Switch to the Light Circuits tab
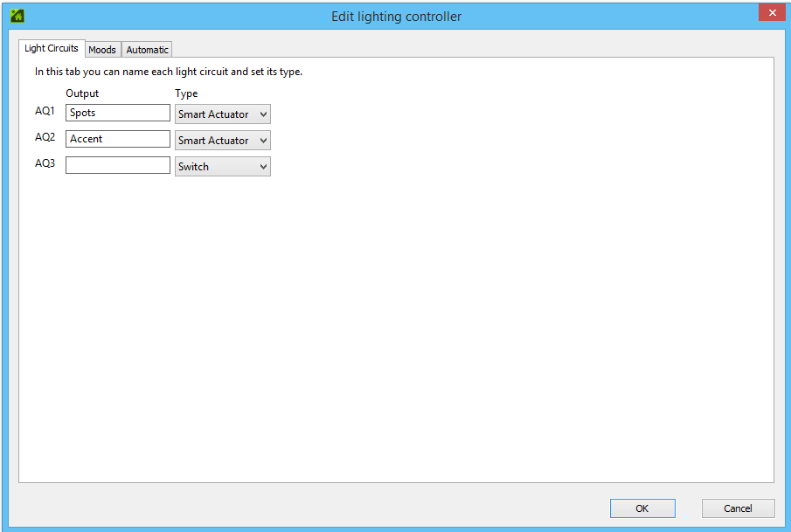Screen dimensions: 791x532 [52, 49]
